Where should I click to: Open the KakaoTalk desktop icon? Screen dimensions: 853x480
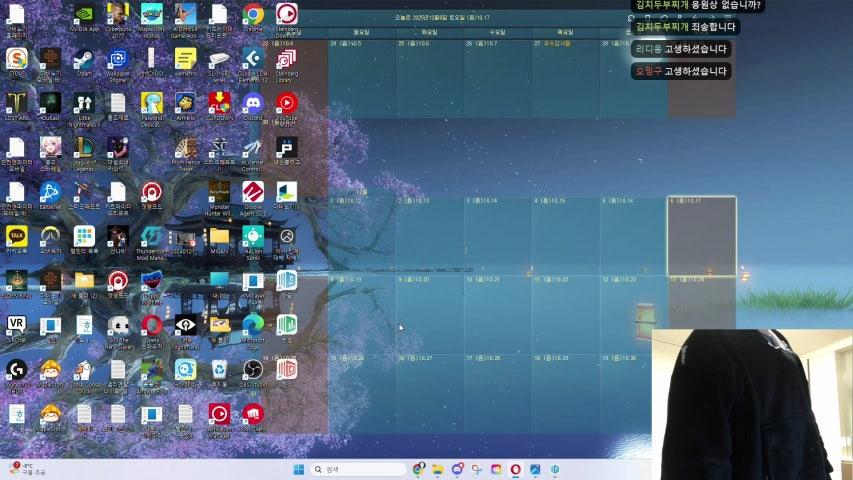16,236
